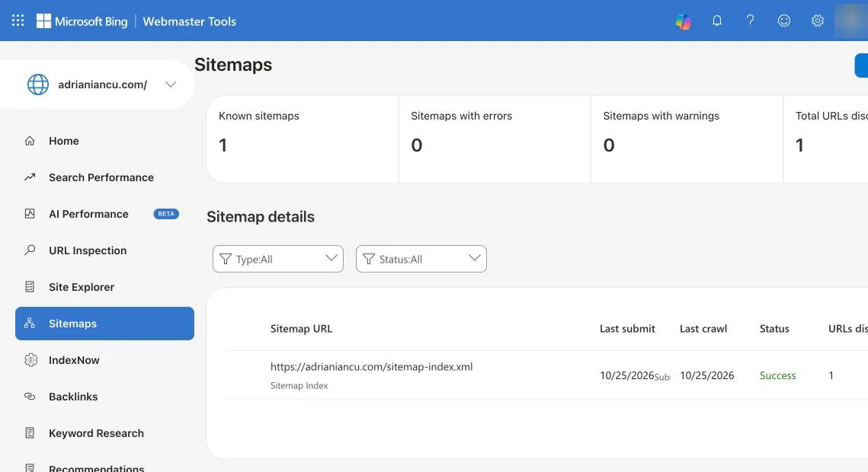Image resolution: width=868 pixels, height=472 pixels.
Task: Click the Home house icon
Action: tap(30, 141)
